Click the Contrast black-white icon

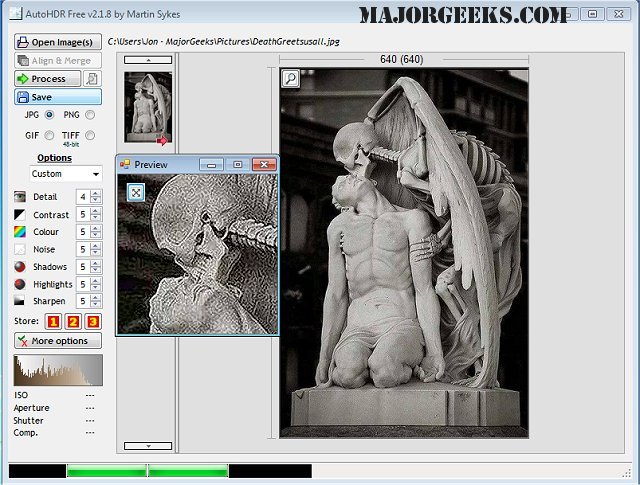(x=20, y=215)
